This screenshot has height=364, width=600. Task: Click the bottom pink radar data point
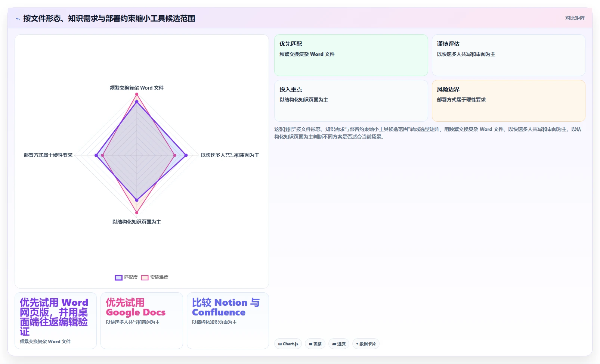137,213
